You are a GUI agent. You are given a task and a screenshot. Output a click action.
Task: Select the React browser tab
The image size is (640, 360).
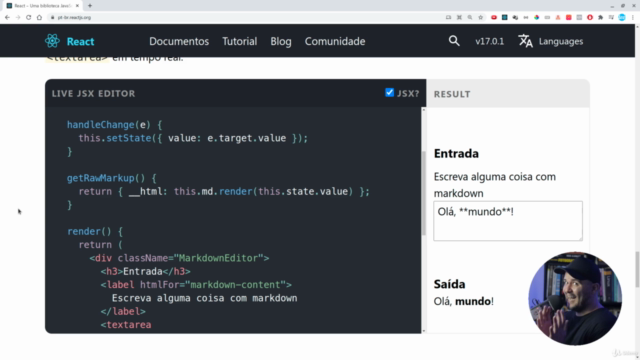coord(42,6)
